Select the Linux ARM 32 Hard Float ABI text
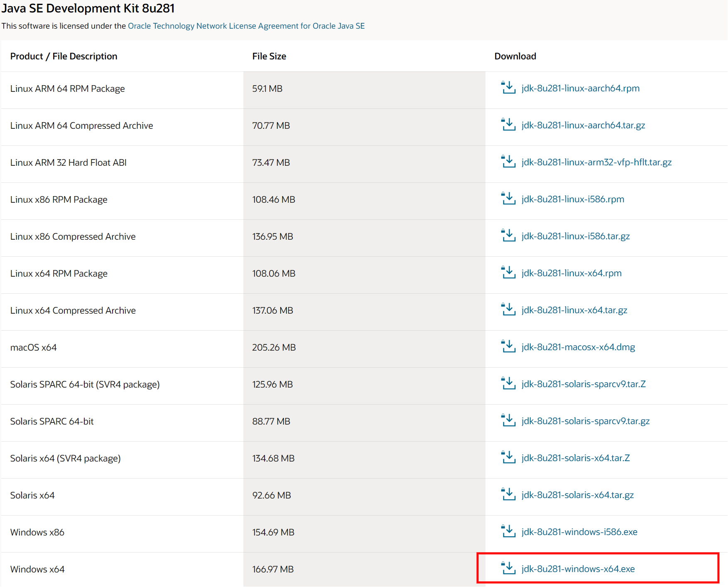 pyautogui.click(x=68, y=162)
